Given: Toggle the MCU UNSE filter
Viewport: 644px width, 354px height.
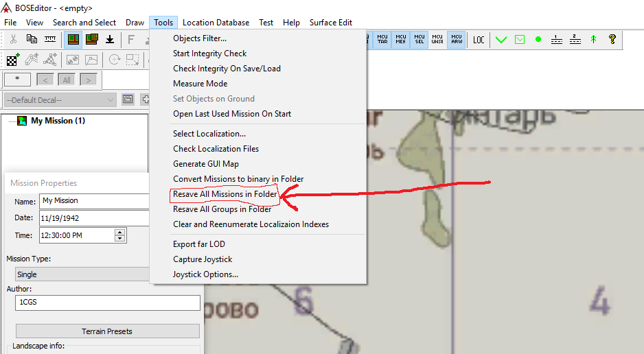Looking at the screenshot, I should 437,39.
